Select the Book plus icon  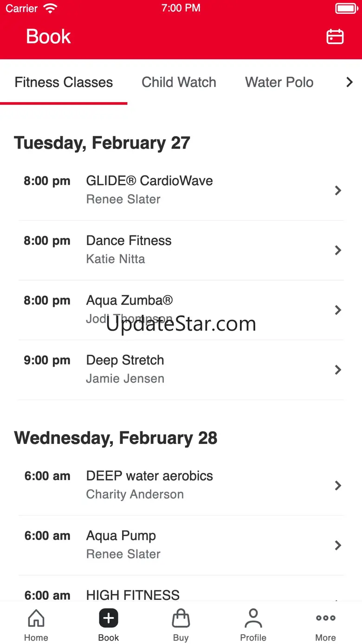coord(109,618)
